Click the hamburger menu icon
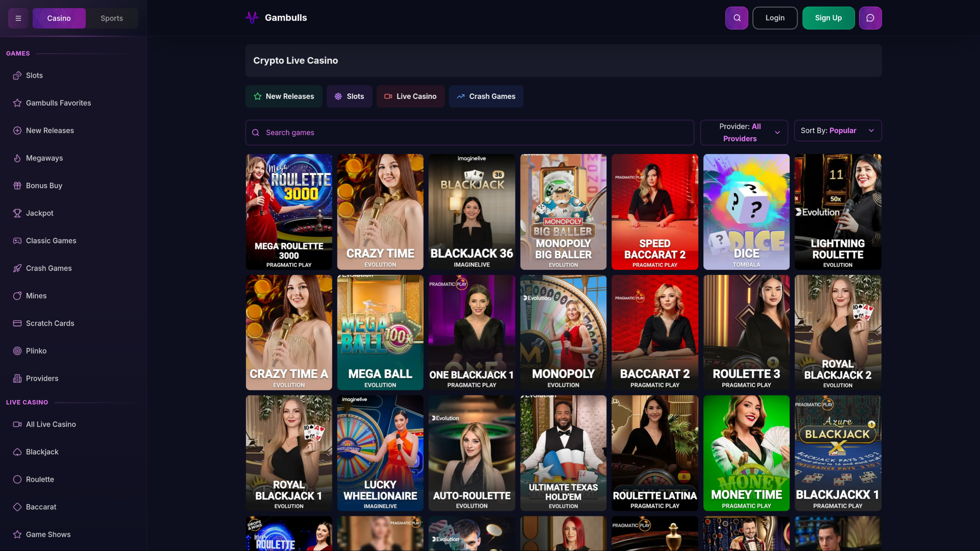 pos(18,18)
